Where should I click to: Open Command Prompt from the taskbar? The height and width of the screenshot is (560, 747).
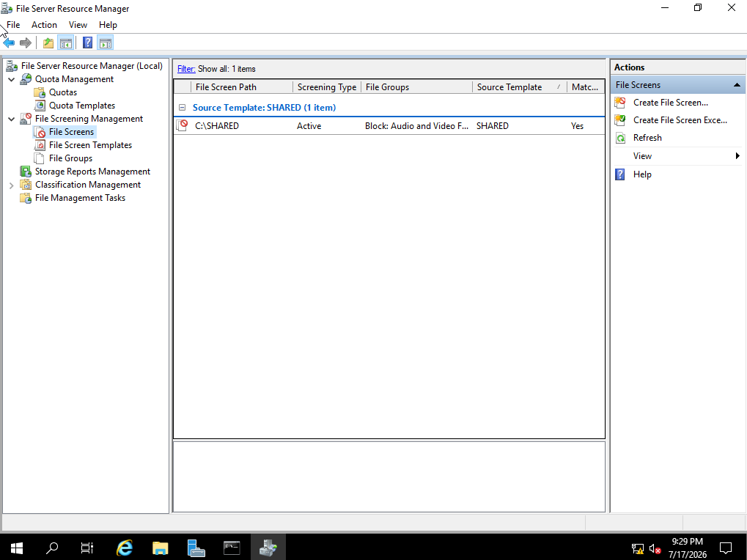232,548
